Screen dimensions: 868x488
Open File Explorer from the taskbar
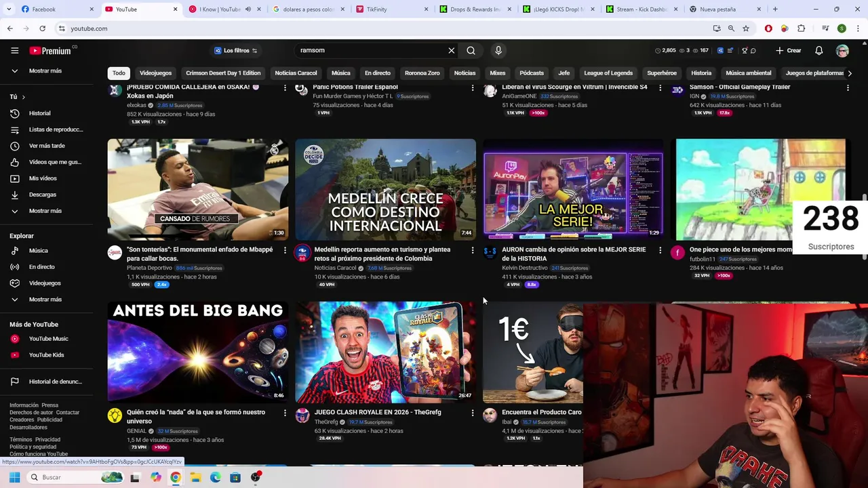[195, 477]
